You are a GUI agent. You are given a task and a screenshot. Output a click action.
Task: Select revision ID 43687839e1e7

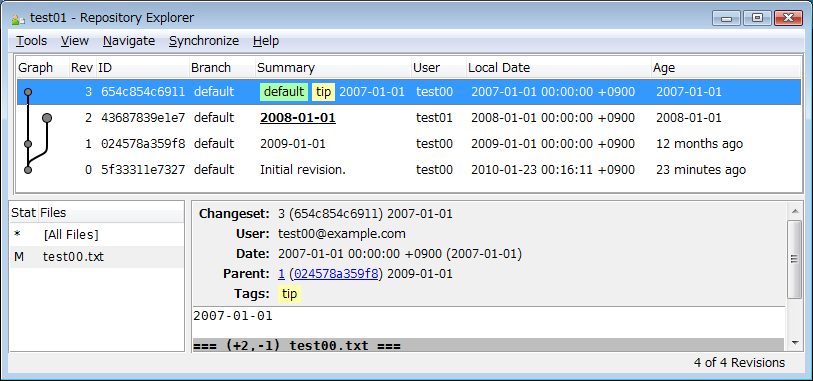coord(143,118)
